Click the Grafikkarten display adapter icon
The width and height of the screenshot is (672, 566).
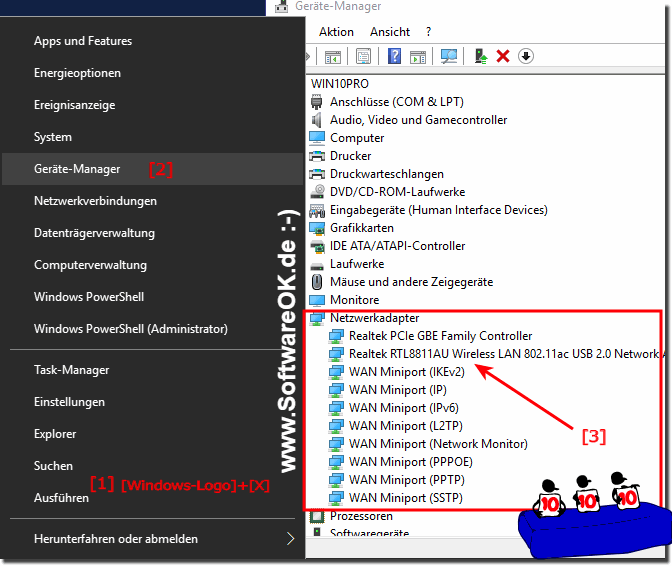coord(317,228)
